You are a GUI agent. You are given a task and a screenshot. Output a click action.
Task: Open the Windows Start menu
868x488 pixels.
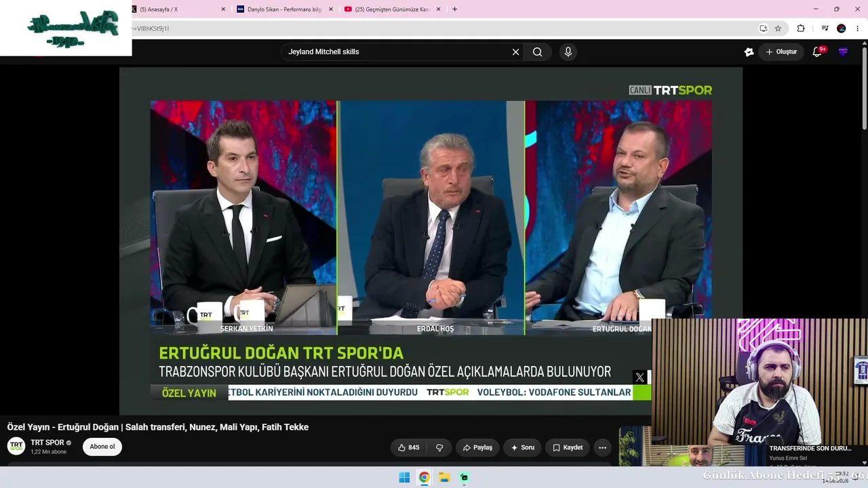(404, 477)
